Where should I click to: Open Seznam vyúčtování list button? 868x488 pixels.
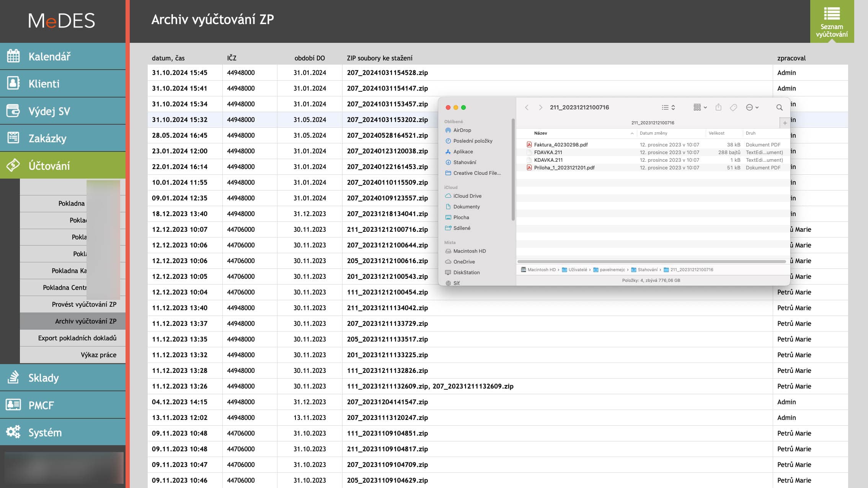click(831, 21)
